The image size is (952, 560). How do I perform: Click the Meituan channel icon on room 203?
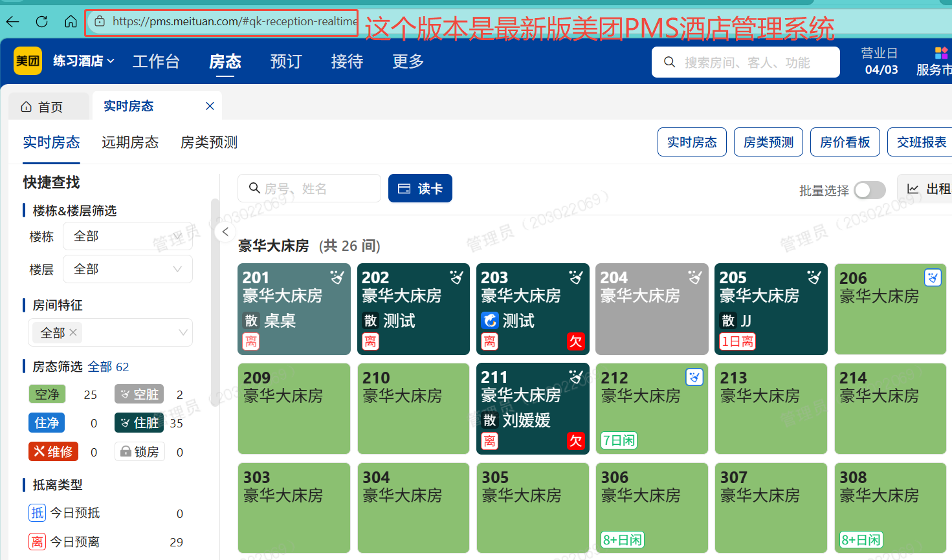click(x=490, y=320)
